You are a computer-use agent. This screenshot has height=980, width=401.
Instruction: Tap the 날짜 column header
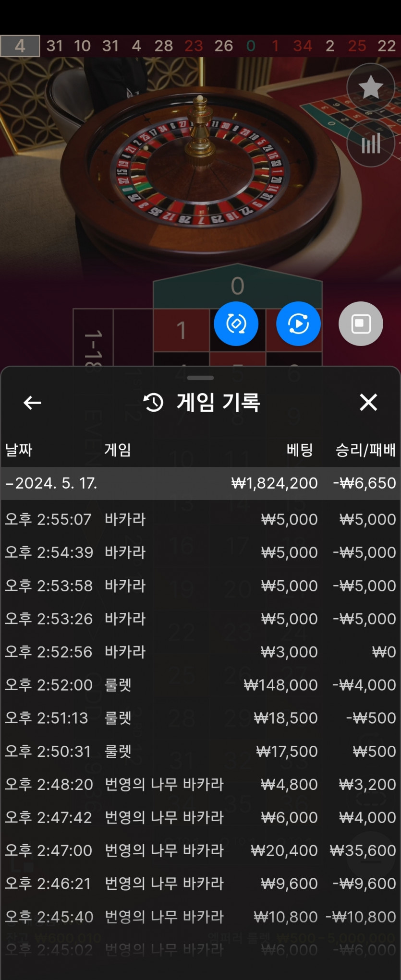click(x=19, y=450)
